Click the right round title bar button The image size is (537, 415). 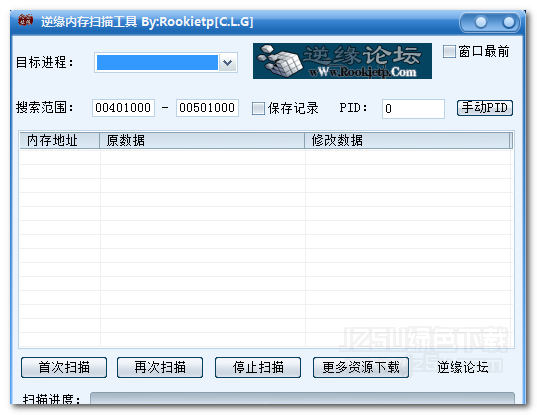[509, 22]
